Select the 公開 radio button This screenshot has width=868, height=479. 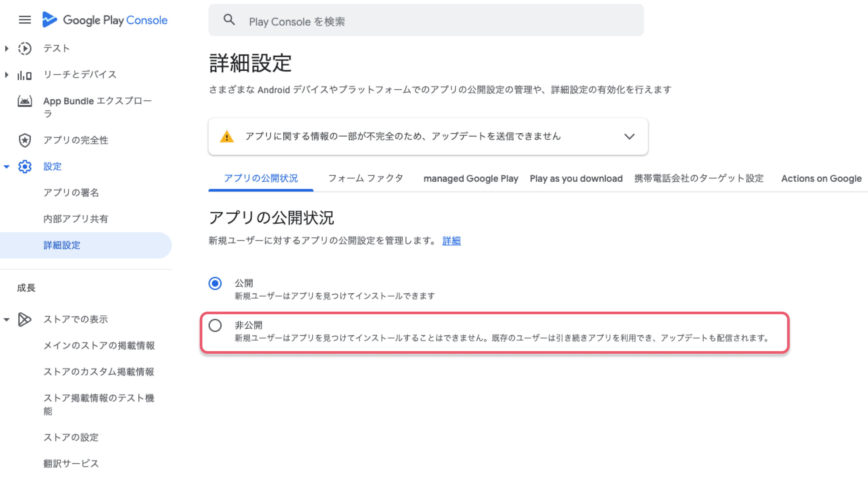pyautogui.click(x=215, y=283)
